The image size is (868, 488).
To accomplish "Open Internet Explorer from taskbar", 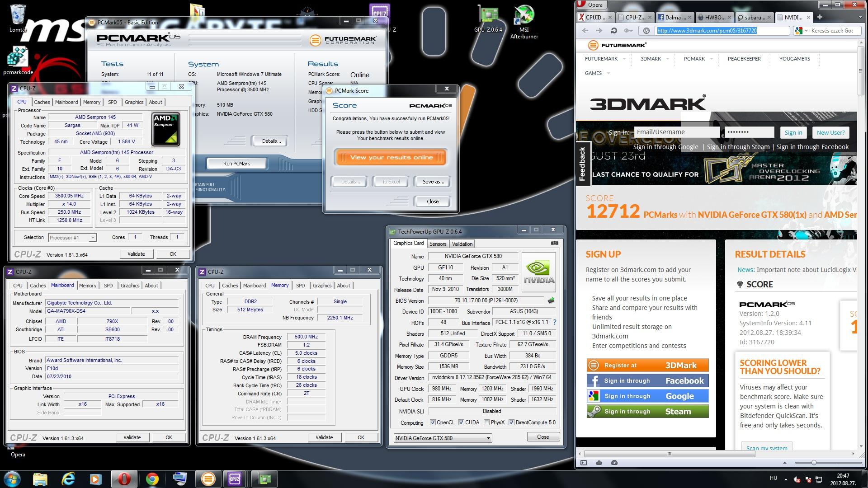I will (68, 479).
